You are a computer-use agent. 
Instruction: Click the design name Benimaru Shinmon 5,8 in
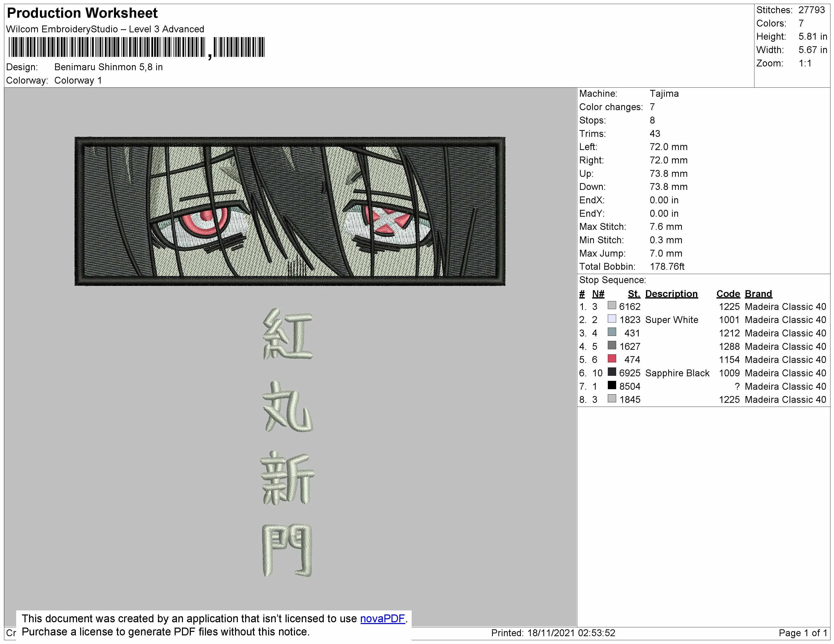108,67
